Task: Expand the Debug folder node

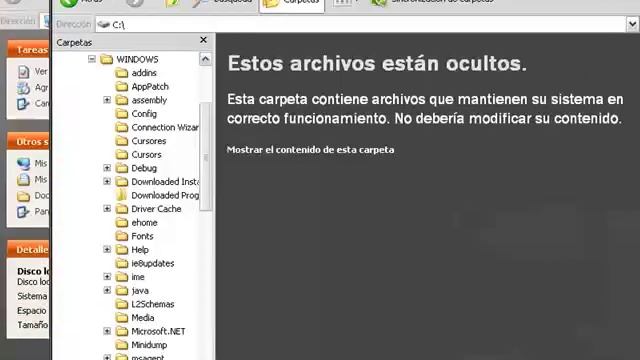Action: pyautogui.click(x=107, y=168)
